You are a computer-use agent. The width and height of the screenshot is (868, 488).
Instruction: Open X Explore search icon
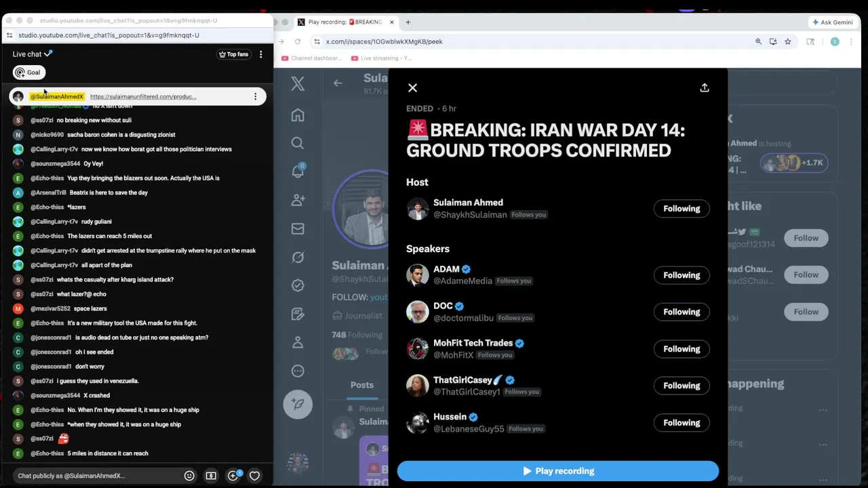point(298,143)
